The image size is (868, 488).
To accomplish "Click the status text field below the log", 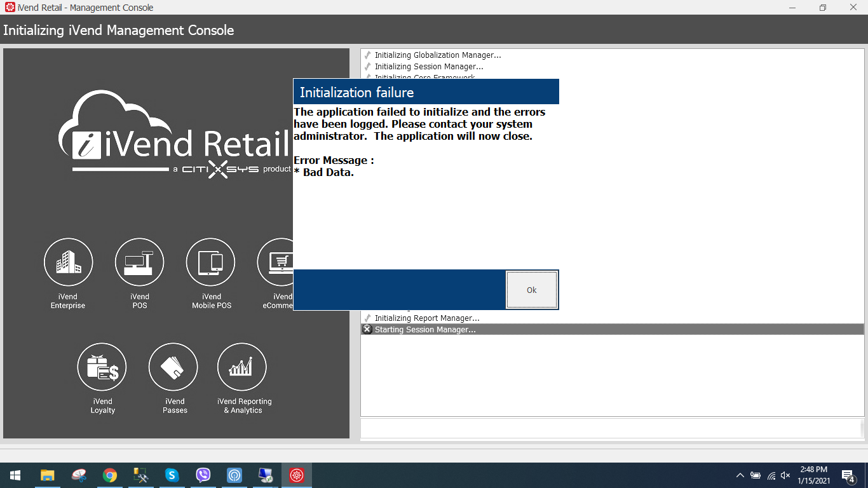I will [610, 427].
